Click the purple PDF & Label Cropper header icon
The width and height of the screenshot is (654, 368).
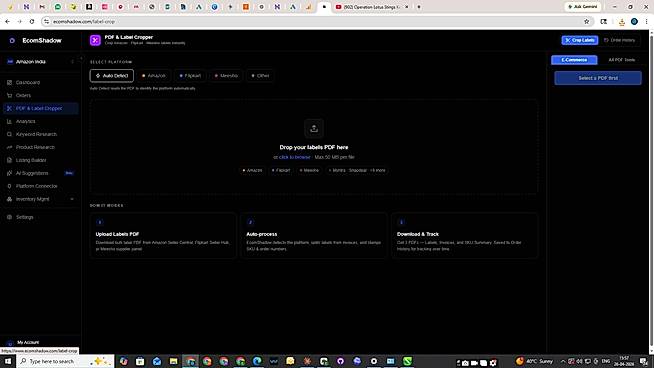tap(95, 40)
